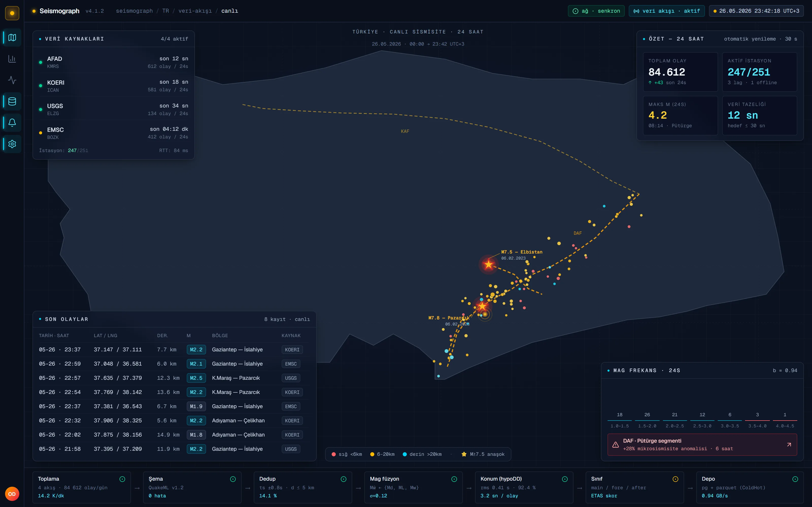Open the settings gear icon

12,144
